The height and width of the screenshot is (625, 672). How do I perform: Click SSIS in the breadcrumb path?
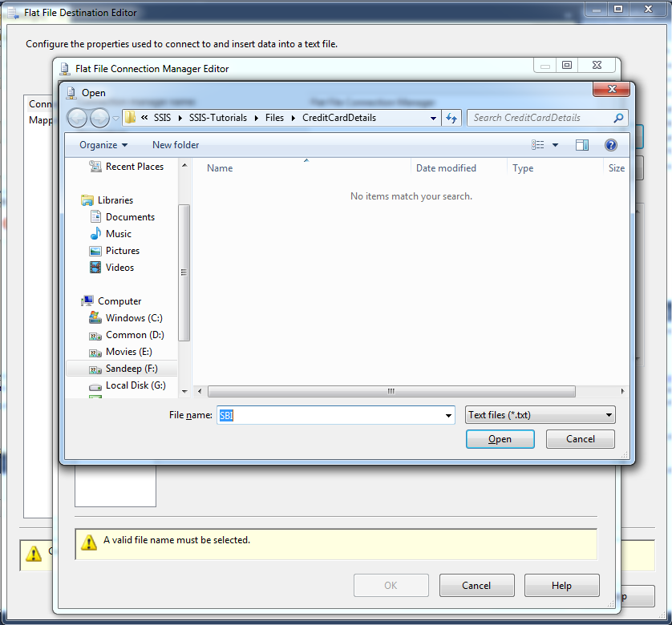[163, 118]
